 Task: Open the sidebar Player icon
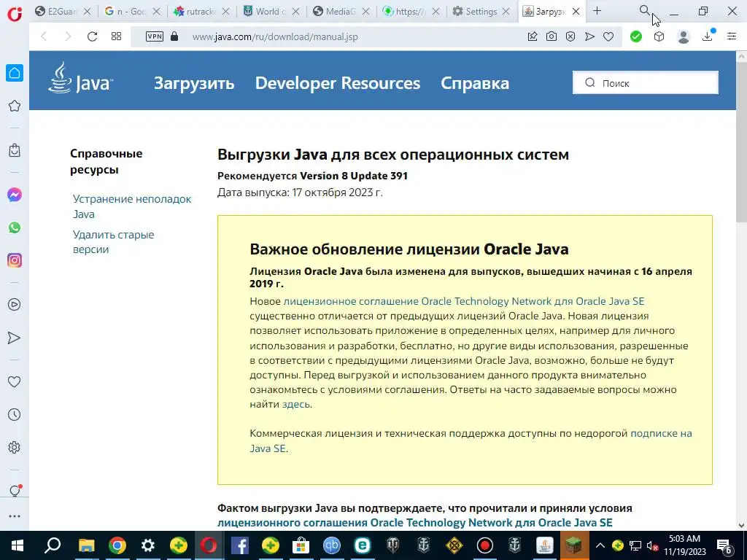[x=15, y=305]
